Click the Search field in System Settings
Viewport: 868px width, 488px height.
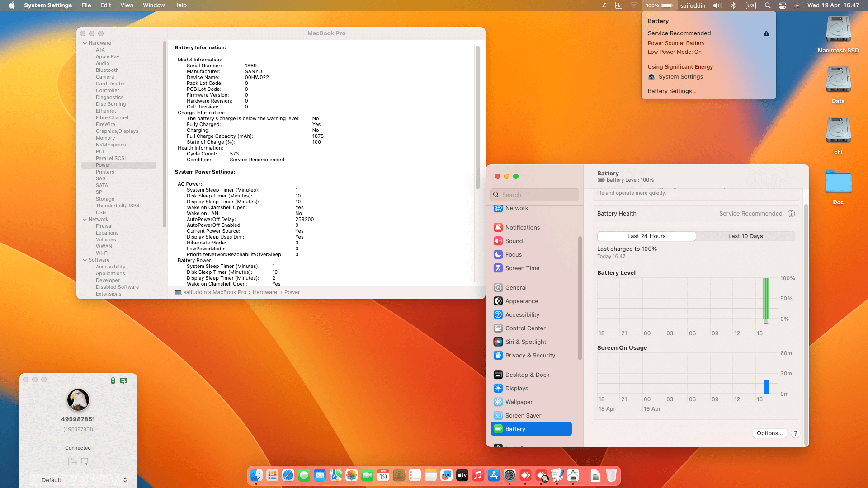coord(534,195)
